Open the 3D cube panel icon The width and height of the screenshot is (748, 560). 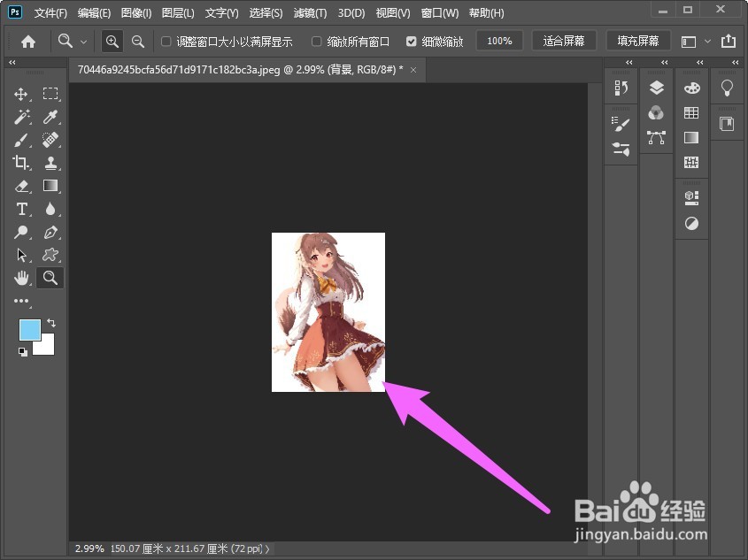tap(691, 198)
